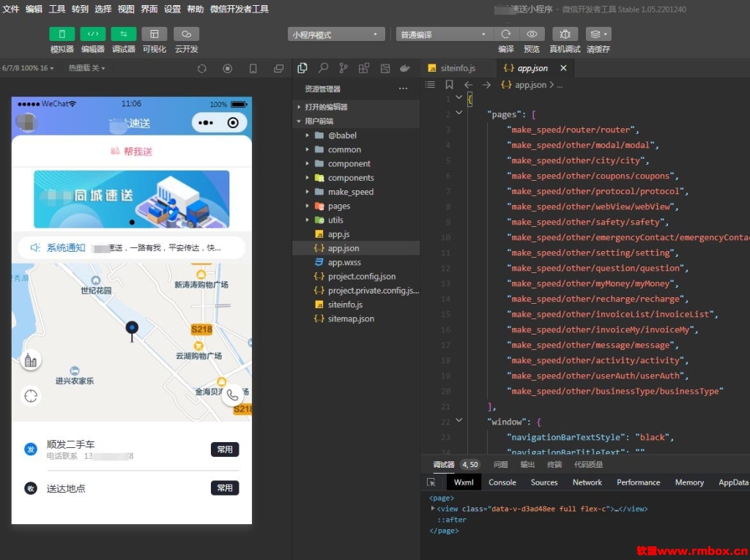The height and width of the screenshot is (560, 750).
Task: Open app.js in the file tree
Action: (357, 234)
